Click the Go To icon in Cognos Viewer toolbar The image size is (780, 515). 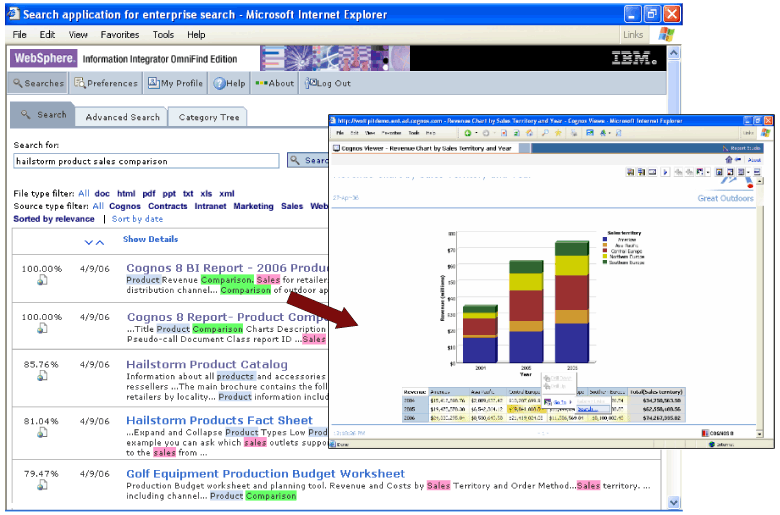pos(700,172)
